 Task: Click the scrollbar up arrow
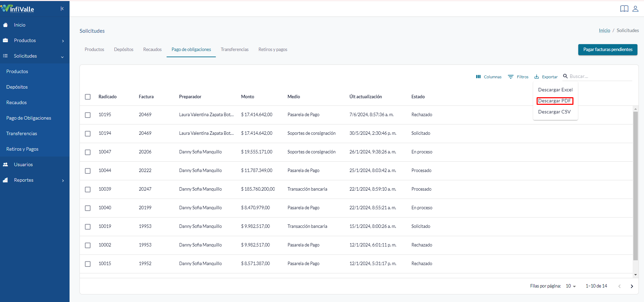(x=635, y=109)
